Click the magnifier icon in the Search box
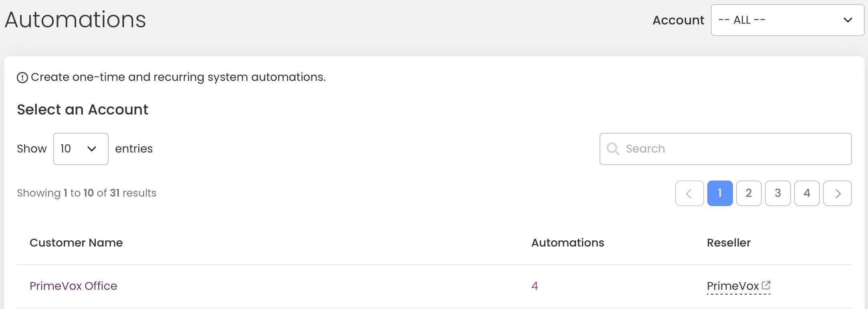Screen dimensions: 868x309 (613, 149)
